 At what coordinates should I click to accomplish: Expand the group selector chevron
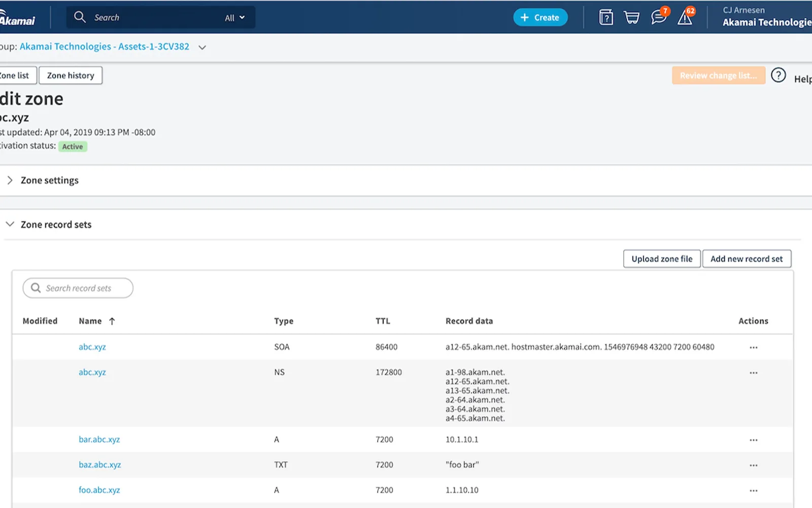tap(202, 47)
